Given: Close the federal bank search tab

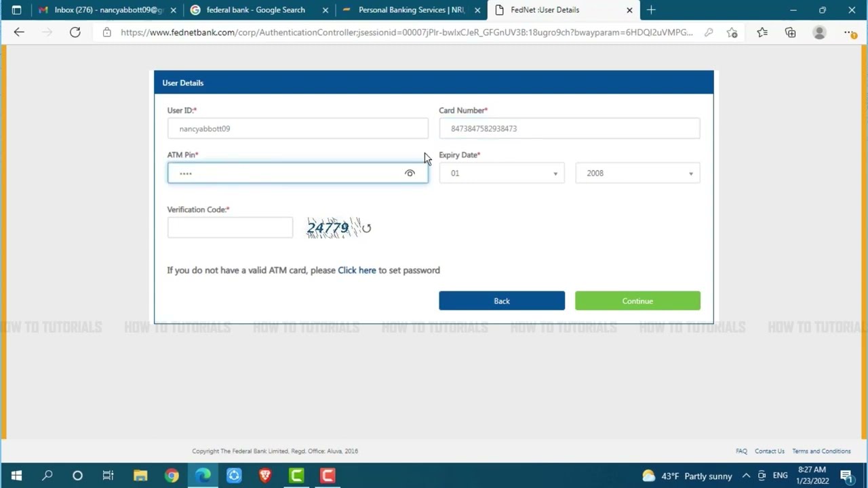Looking at the screenshot, I should [325, 10].
